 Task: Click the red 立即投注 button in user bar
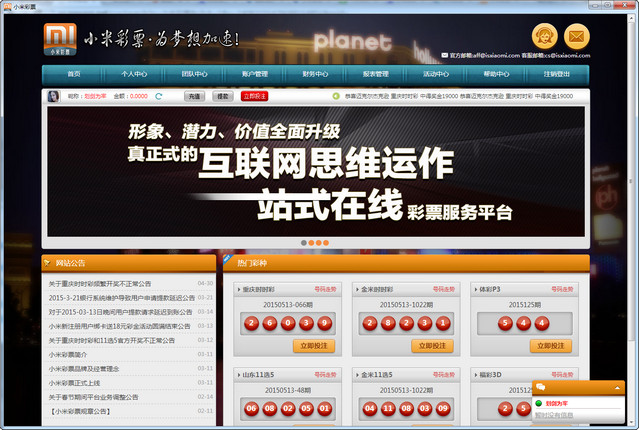click(x=254, y=96)
